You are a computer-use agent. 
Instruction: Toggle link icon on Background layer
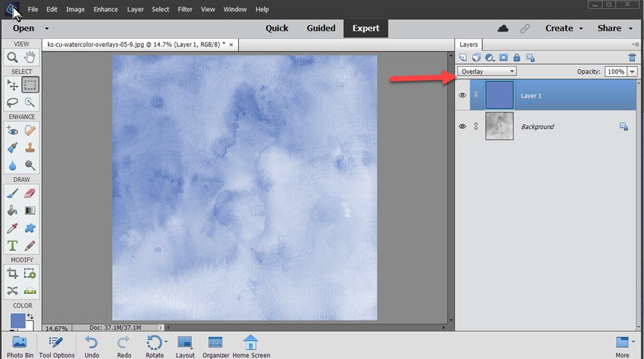pyautogui.click(x=476, y=126)
